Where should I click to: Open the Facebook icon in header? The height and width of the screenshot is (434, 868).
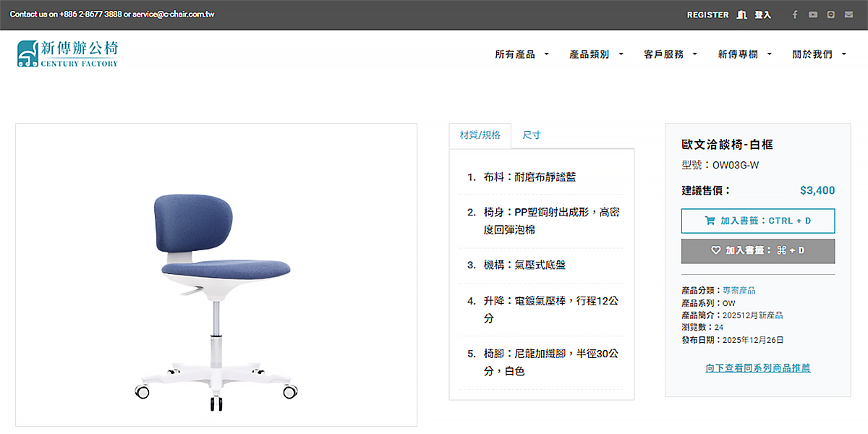click(x=795, y=14)
